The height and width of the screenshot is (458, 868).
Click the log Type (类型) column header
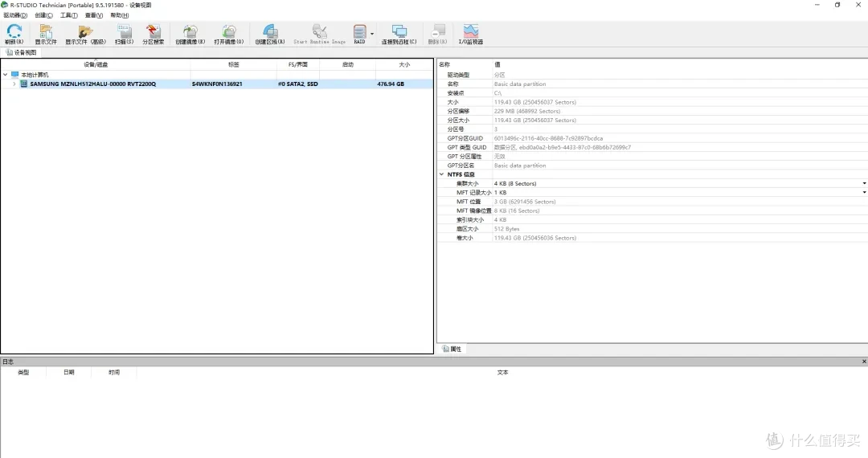tap(23, 373)
